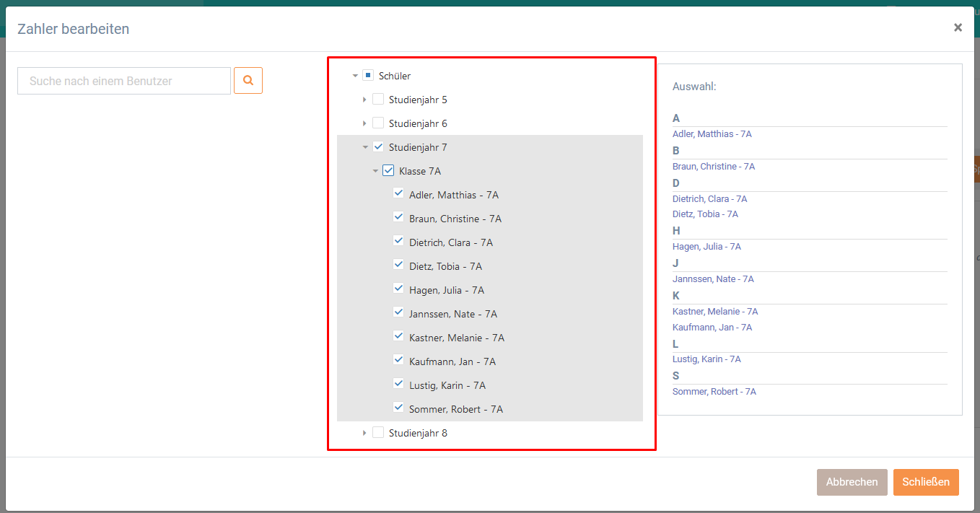Viewport: 980px width, 513px height.
Task: Expand the Studienjahr 6 node arrow
Action: (x=364, y=123)
